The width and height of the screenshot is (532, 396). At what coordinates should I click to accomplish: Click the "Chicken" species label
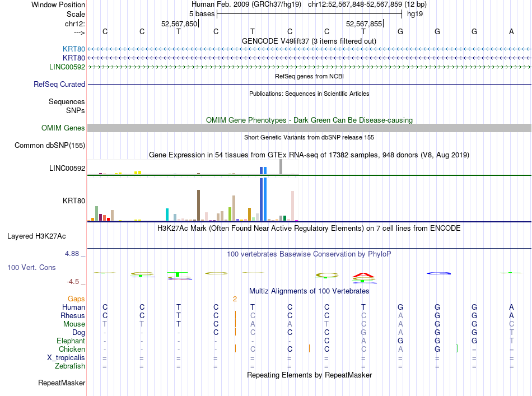click(72, 349)
